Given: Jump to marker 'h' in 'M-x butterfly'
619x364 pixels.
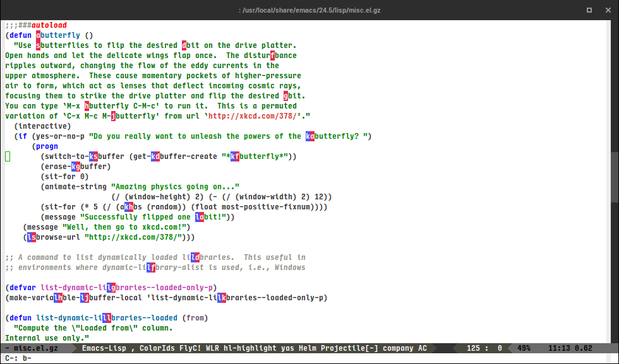Looking at the screenshot, I should tap(87, 106).
